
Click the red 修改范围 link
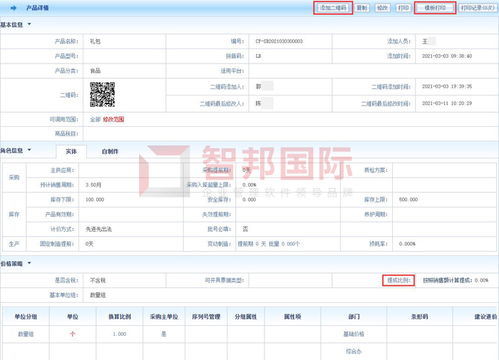point(113,119)
